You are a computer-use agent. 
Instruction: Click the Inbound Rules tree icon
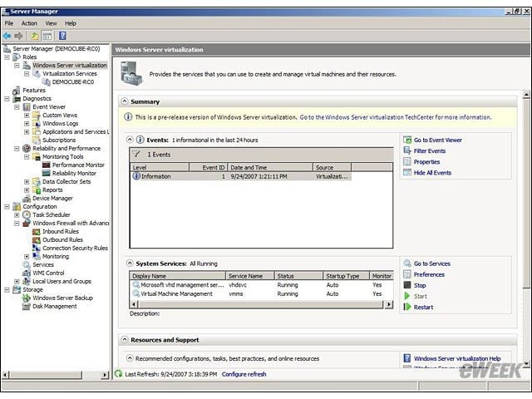coord(37,231)
